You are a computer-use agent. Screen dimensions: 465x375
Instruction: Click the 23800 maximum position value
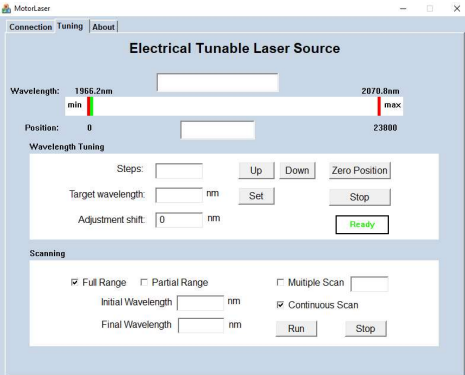(x=385, y=128)
